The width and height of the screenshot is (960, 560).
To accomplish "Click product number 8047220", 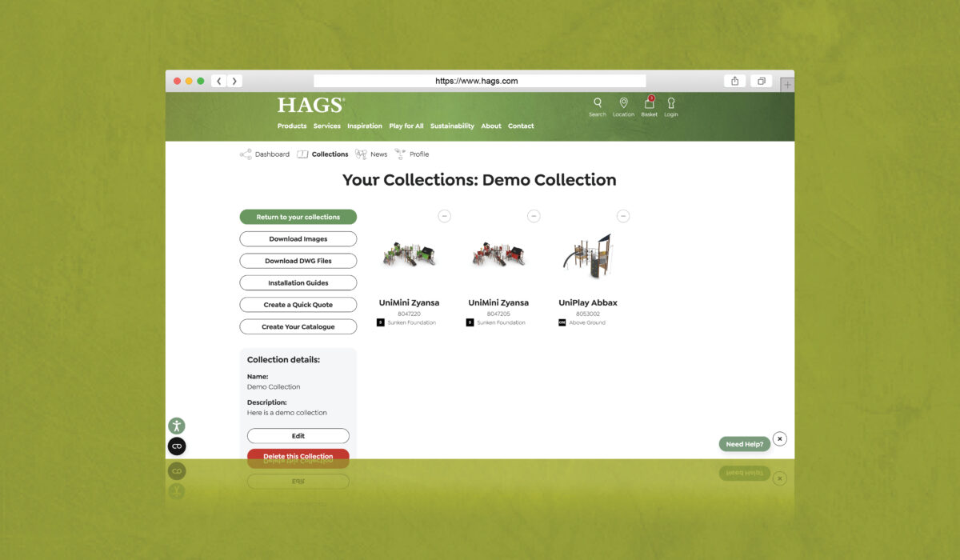I will [409, 314].
